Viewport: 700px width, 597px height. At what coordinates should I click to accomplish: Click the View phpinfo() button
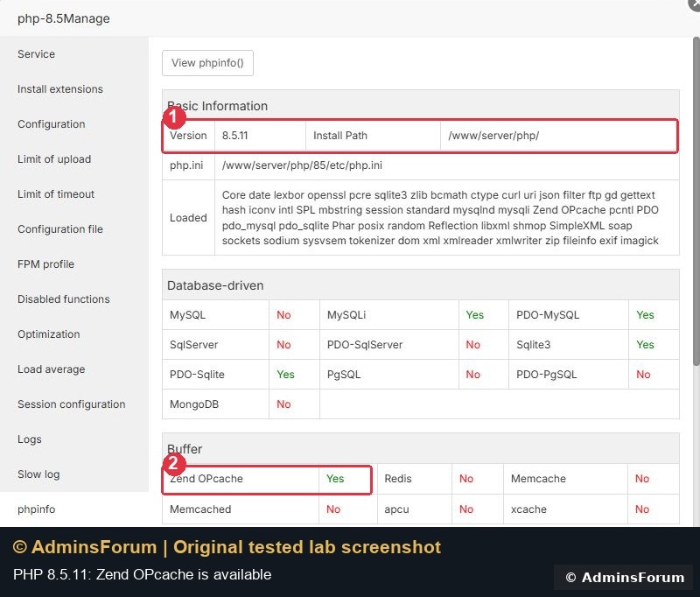(207, 63)
